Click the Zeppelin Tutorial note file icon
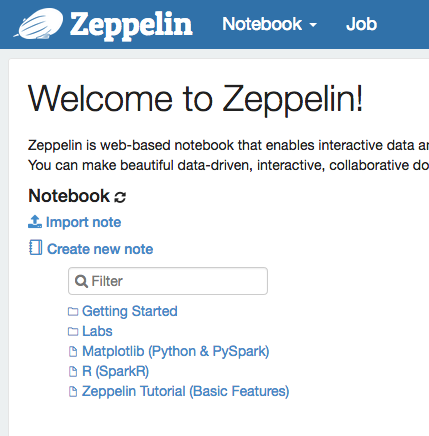 point(73,392)
